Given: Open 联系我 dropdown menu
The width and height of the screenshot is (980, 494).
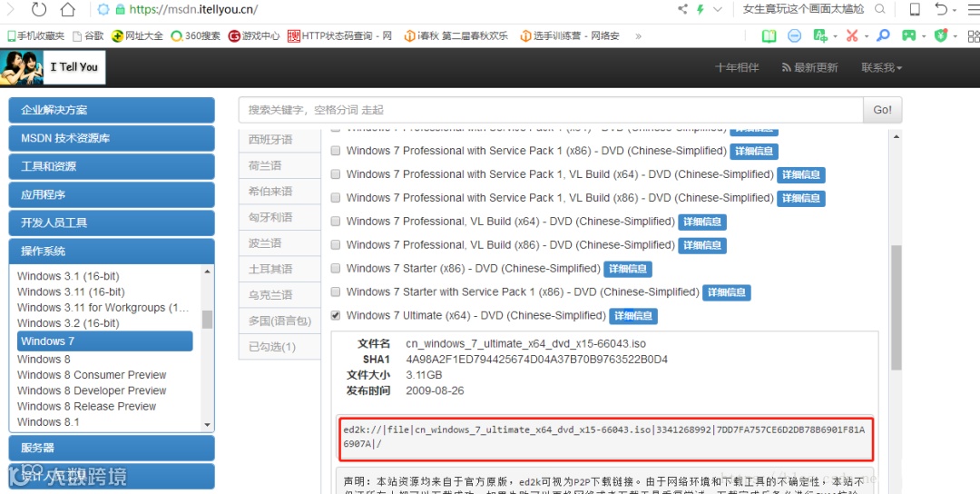Looking at the screenshot, I should click(881, 67).
